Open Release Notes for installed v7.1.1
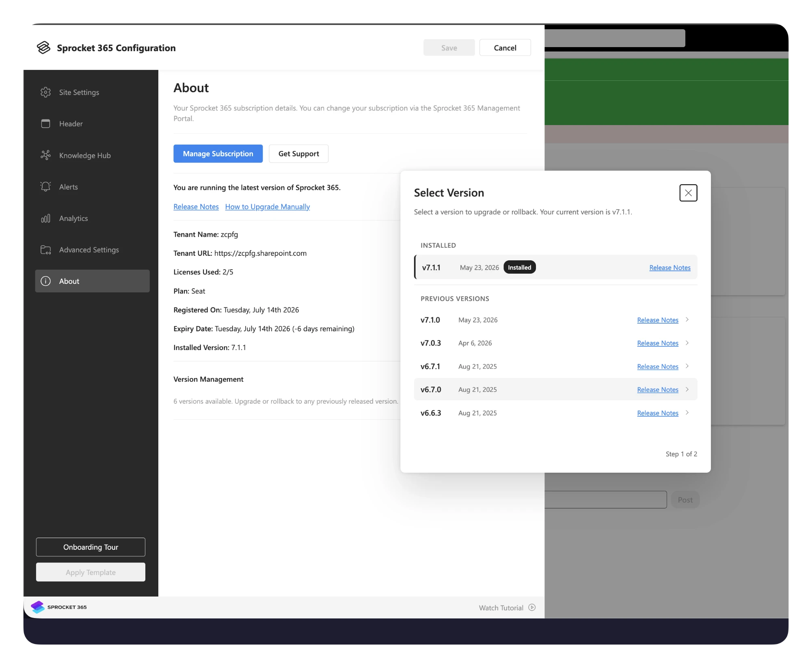The width and height of the screenshot is (812, 668). point(670,268)
